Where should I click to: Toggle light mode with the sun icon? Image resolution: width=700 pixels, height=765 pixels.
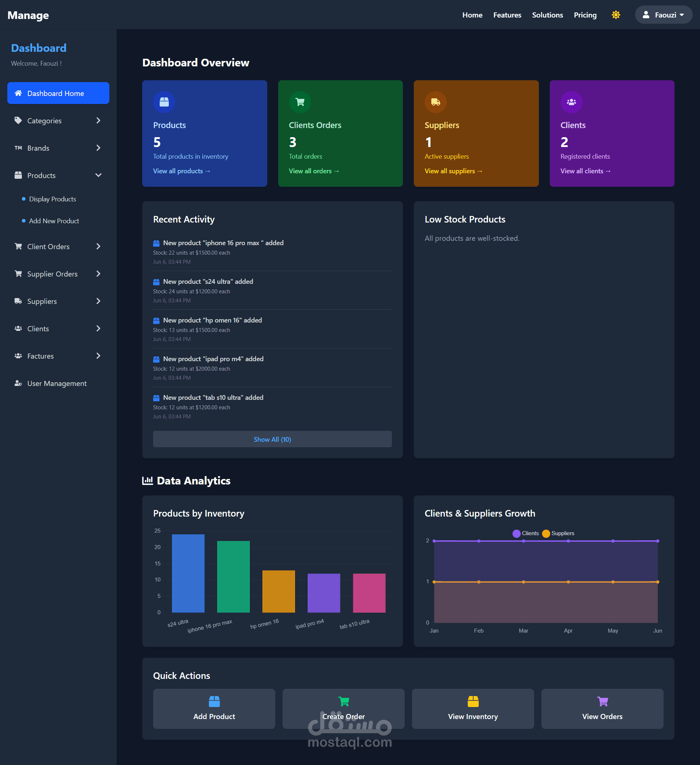pyautogui.click(x=616, y=15)
